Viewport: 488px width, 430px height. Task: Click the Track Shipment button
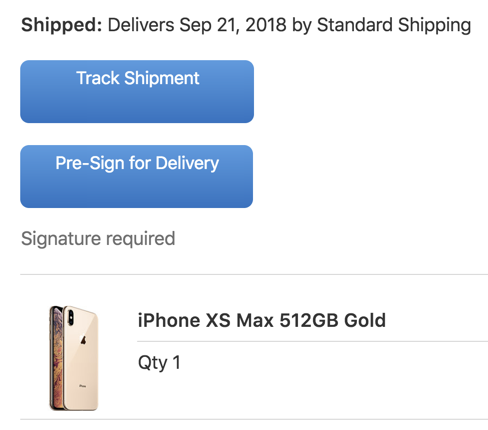(x=137, y=91)
